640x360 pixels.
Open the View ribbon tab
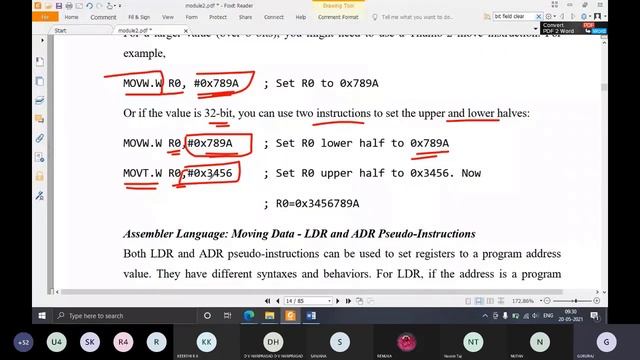click(x=167, y=17)
